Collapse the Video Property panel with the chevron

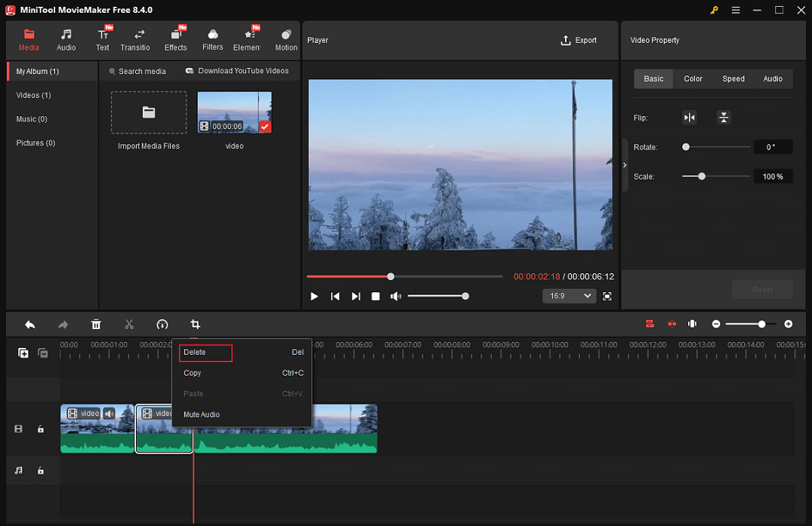coord(624,165)
